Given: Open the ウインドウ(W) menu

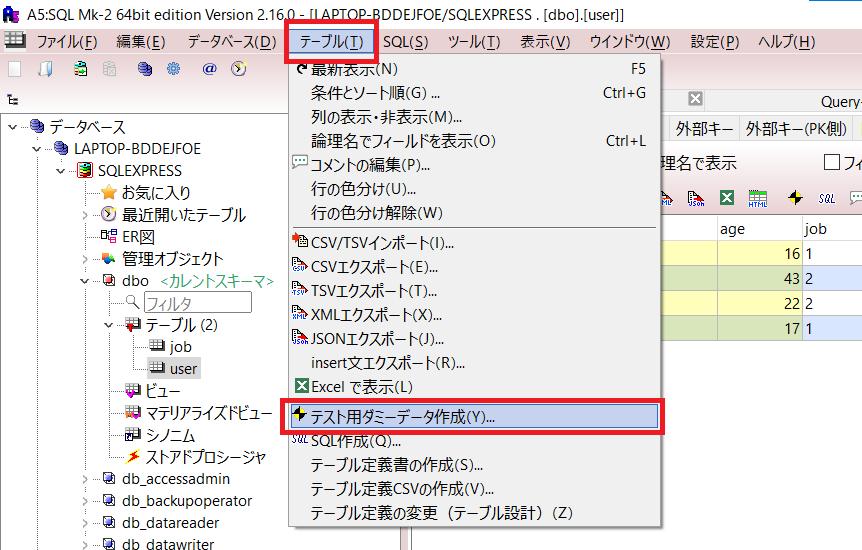Looking at the screenshot, I should pos(630,42).
